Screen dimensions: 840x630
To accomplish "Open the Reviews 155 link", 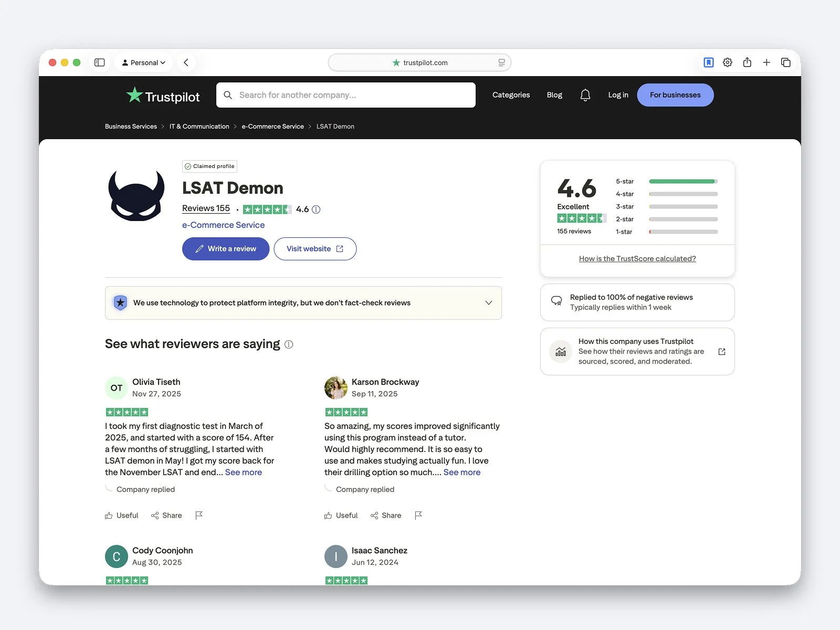I will 206,208.
